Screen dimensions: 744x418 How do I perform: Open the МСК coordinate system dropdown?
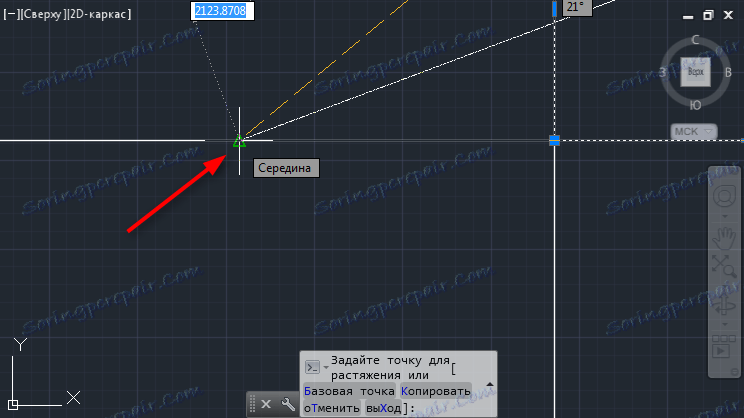(x=693, y=131)
